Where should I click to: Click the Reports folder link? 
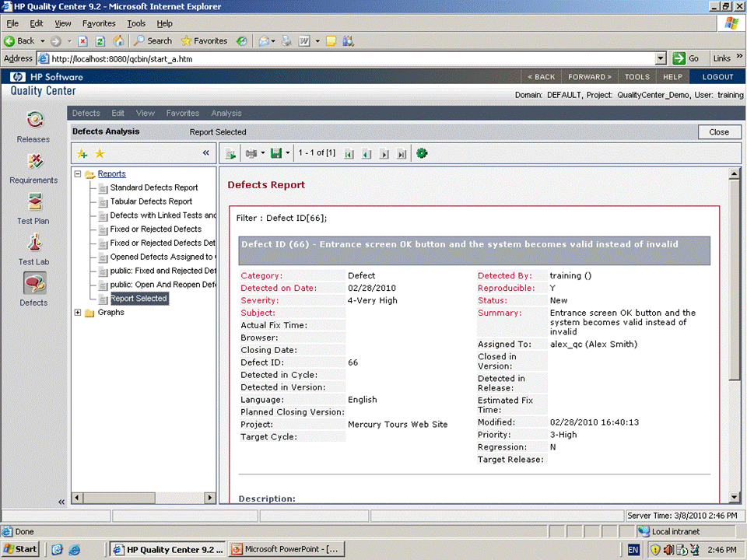pos(111,173)
